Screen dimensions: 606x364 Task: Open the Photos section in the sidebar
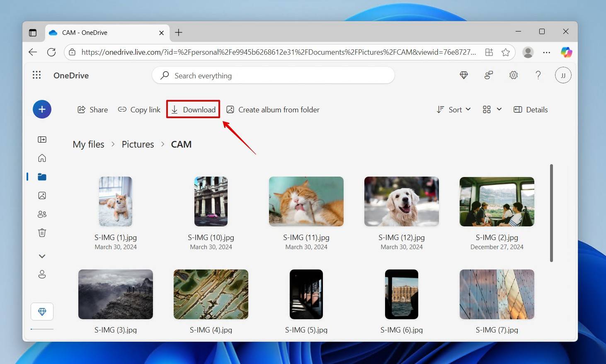click(x=41, y=195)
